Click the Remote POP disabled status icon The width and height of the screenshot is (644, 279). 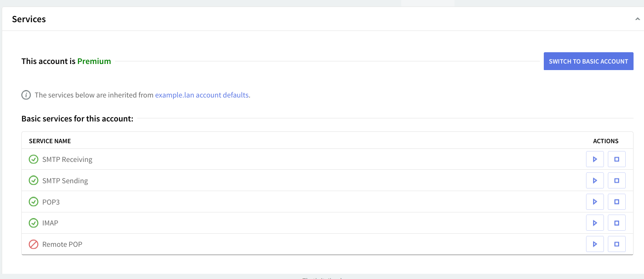[34, 244]
